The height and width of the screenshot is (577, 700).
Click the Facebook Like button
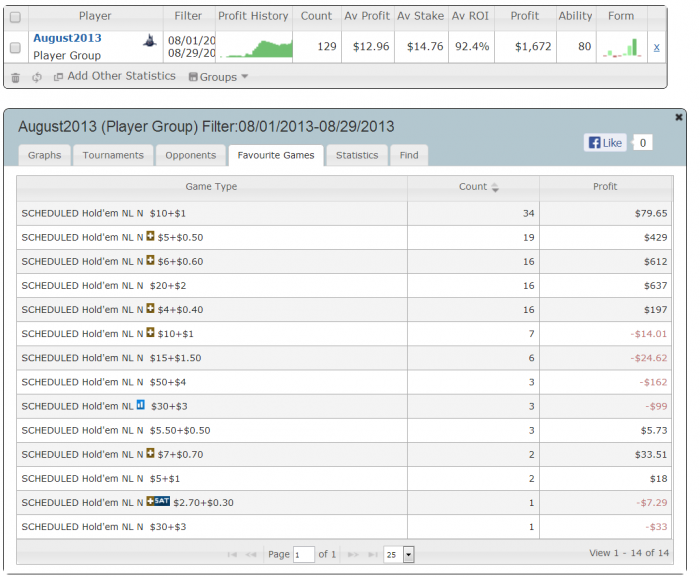(x=605, y=143)
